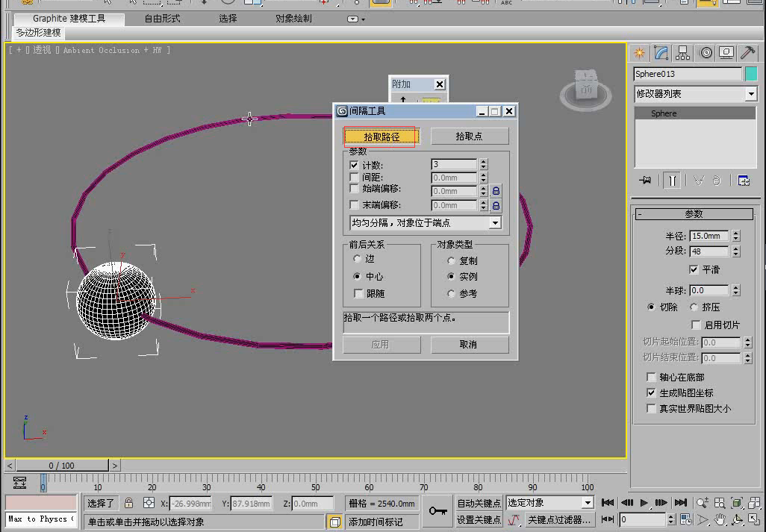This screenshot has width=766, height=532.
Task: Enable the 跟随 checkbox
Action: [x=358, y=294]
